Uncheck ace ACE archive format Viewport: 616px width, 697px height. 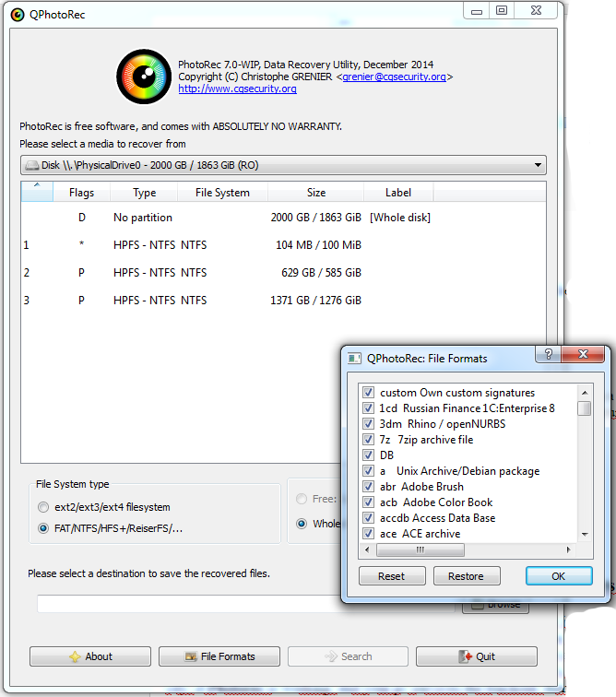click(368, 534)
